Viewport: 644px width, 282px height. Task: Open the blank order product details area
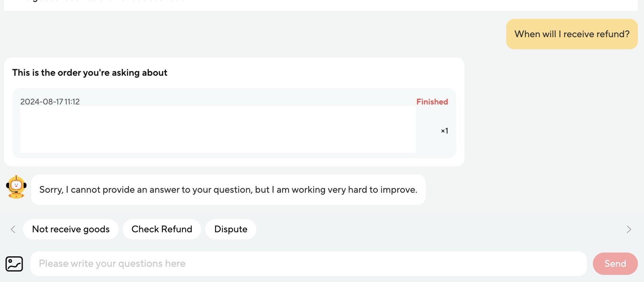click(x=218, y=130)
